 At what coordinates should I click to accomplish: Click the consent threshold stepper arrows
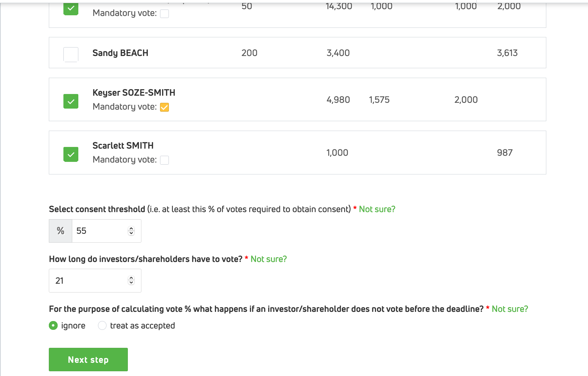click(x=131, y=231)
